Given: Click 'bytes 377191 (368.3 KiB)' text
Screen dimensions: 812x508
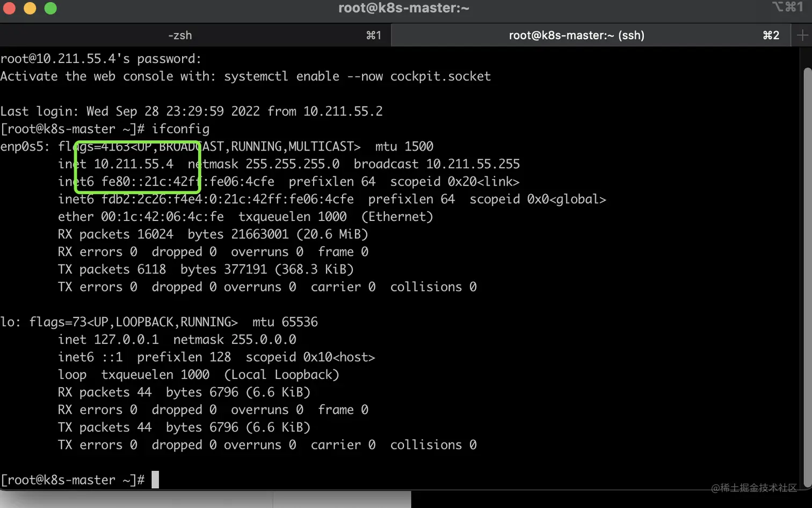Looking at the screenshot, I should point(267,269).
